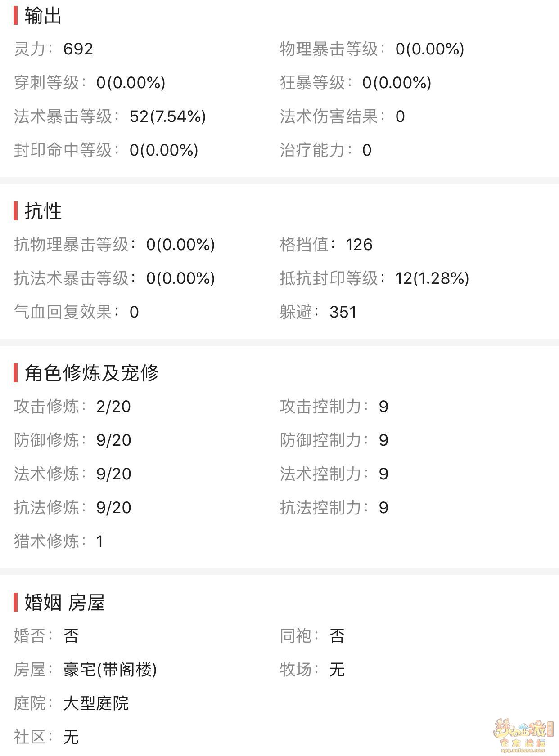The width and height of the screenshot is (559, 756).
Task: Click the 抵抗封印等级 value 12(1.28%)
Action: click(432, 278)
